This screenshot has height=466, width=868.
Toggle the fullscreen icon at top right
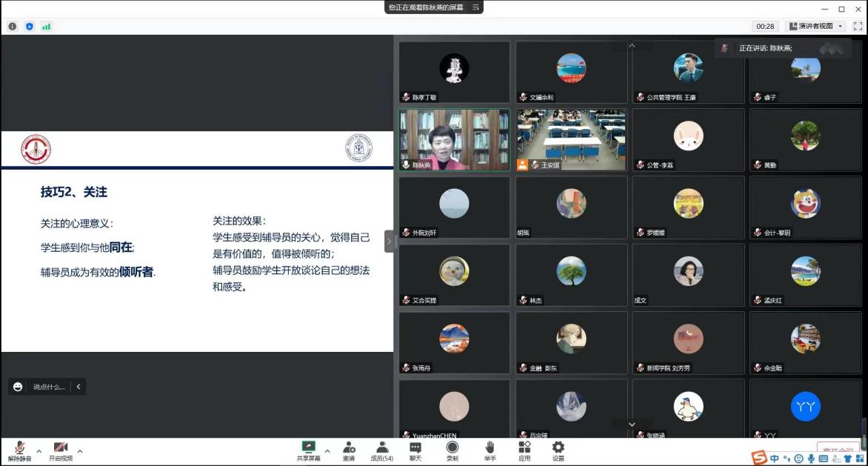click(x=858, y=26)
